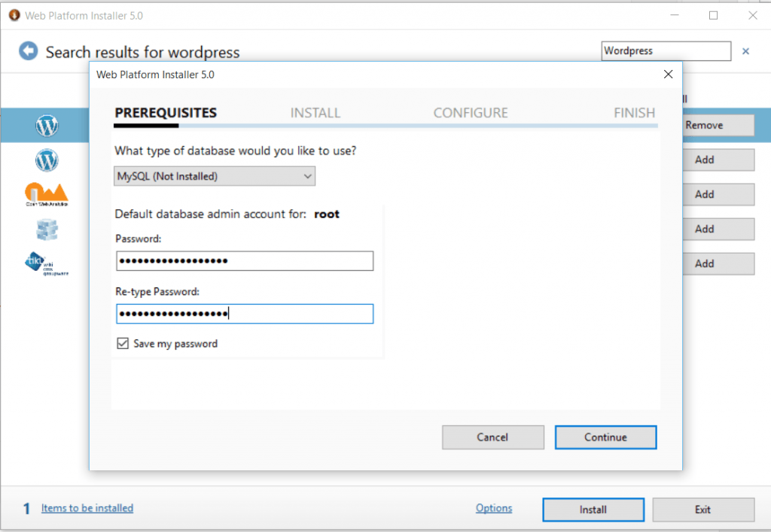Click the Open Web Analytics icon

pos(47,195)
